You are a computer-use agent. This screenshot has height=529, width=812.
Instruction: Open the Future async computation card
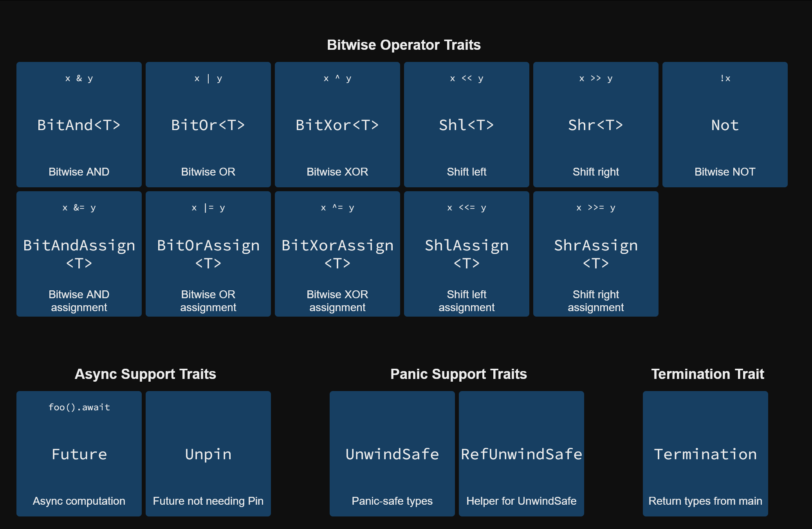pyautogui.click(x=79, y=454)
